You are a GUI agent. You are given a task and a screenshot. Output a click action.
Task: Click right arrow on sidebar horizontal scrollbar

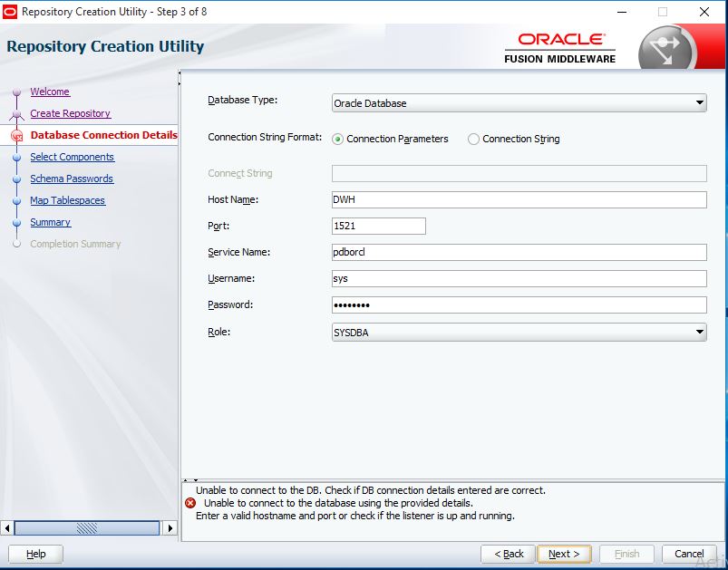(x=169, y=527)
